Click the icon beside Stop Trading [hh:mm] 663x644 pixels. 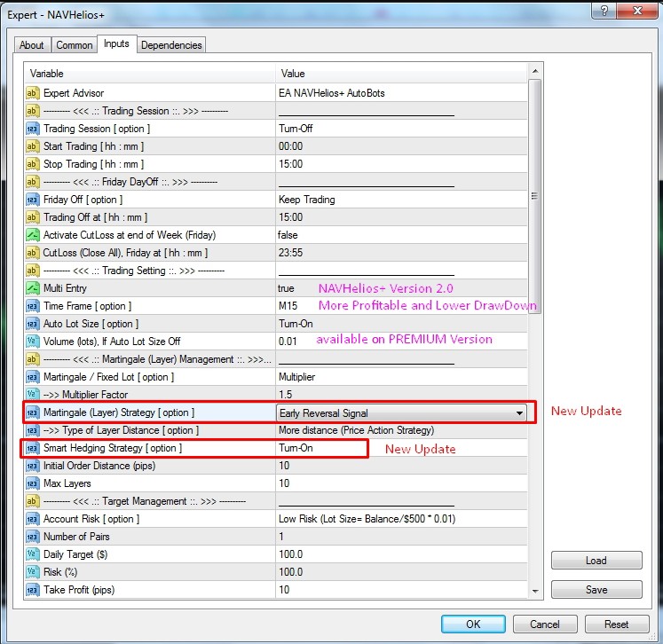(33, 164)
